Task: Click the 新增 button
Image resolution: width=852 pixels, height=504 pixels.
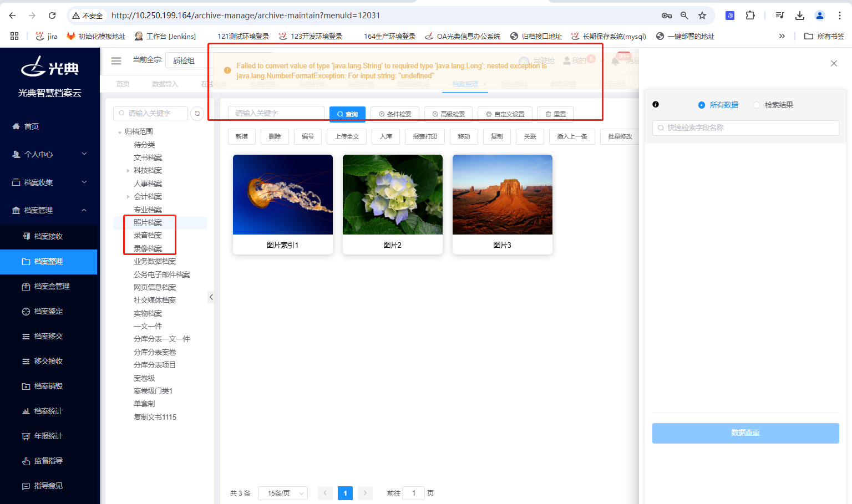Action: pyautogui.click(x=241, y=136)
